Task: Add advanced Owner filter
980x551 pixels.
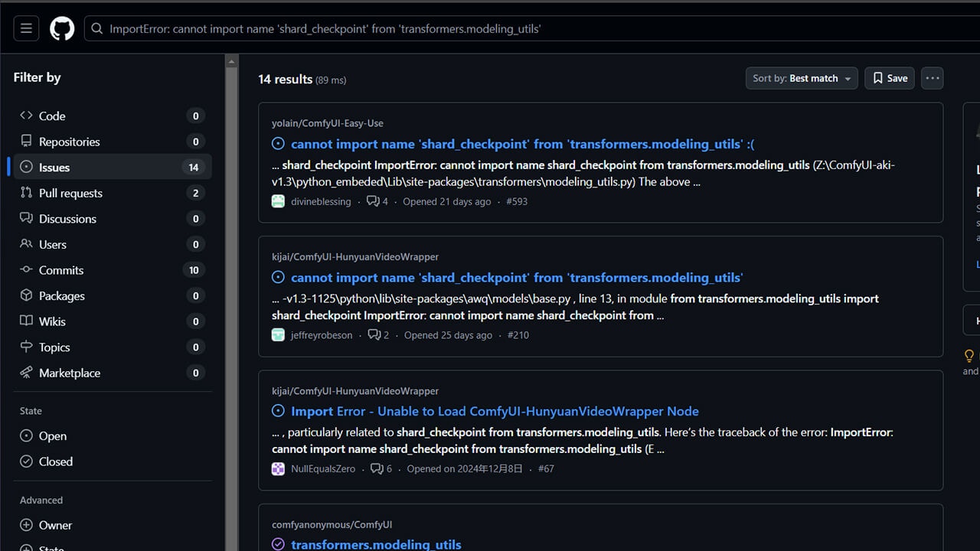Action: (x=113, y=525)
